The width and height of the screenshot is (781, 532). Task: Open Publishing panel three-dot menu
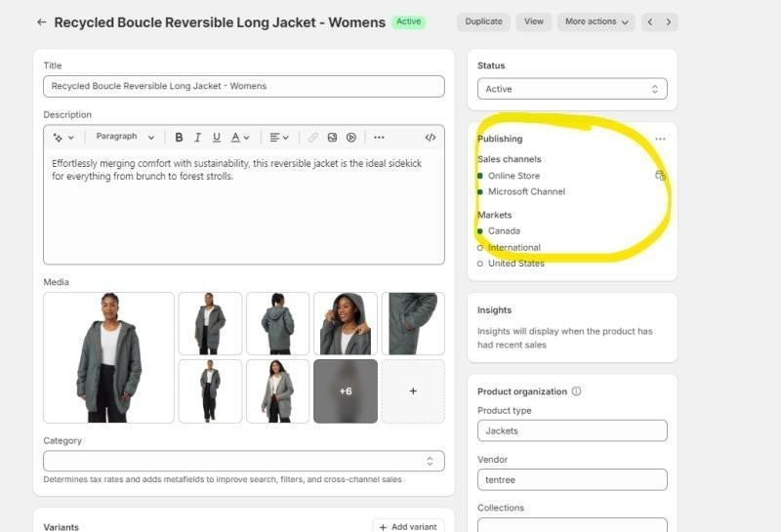pyautogui.click(x=660, y=139)
